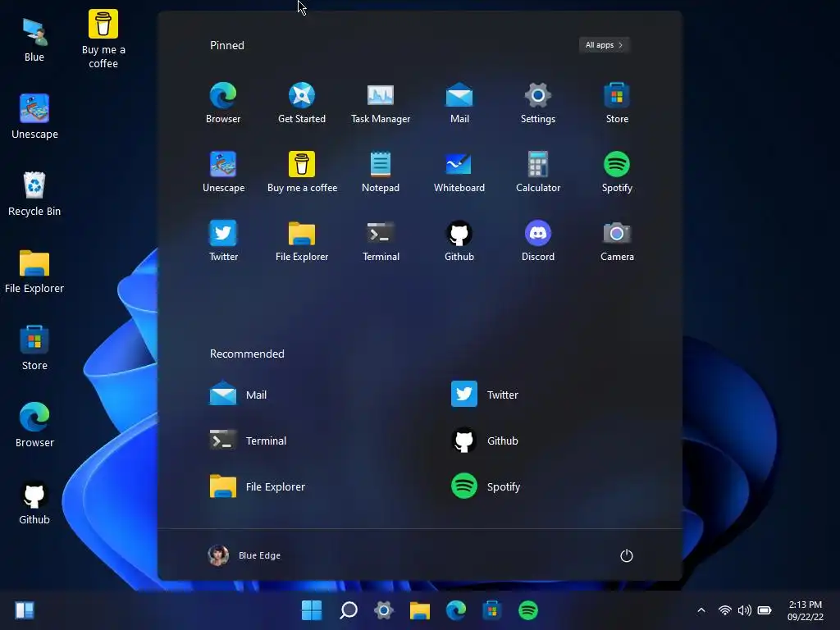Select File Explorer desktop shortcut

pos(34,271)
